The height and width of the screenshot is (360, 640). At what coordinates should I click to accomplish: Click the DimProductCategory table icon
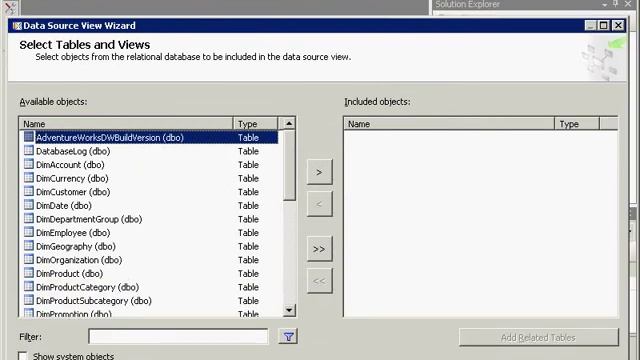[29, 287]
